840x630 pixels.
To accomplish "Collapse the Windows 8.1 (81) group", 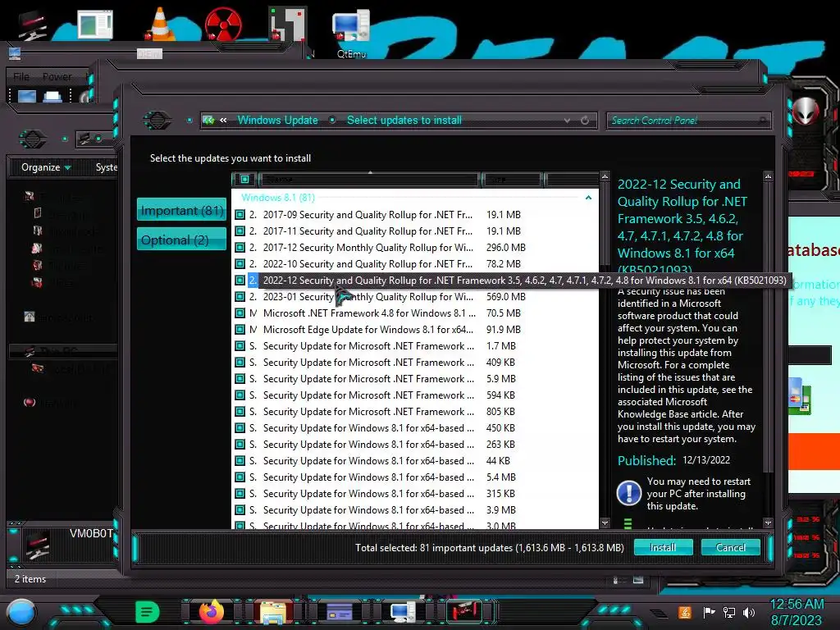I will 588,198.
